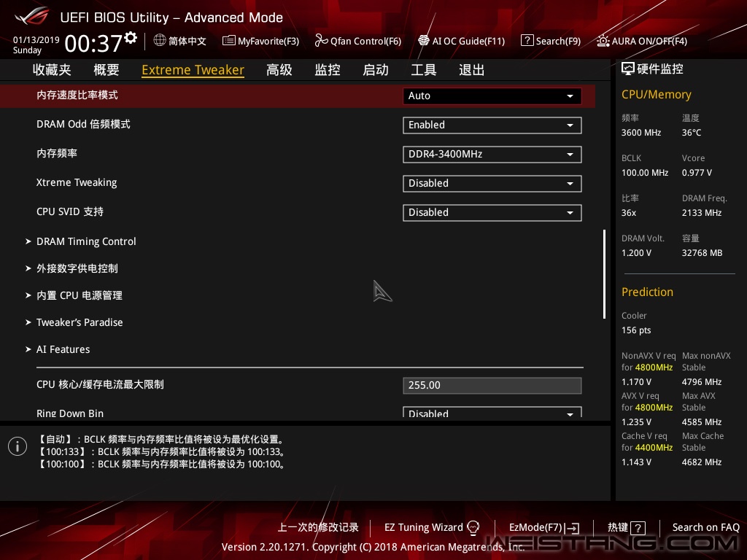This screenshot has height=560, width=747.
Task: Click Prediction section heading
Action: (648, 292)
